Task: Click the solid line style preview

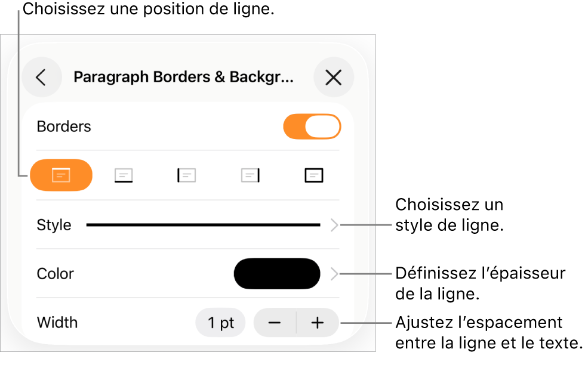Action: click(x=203, y=225)
